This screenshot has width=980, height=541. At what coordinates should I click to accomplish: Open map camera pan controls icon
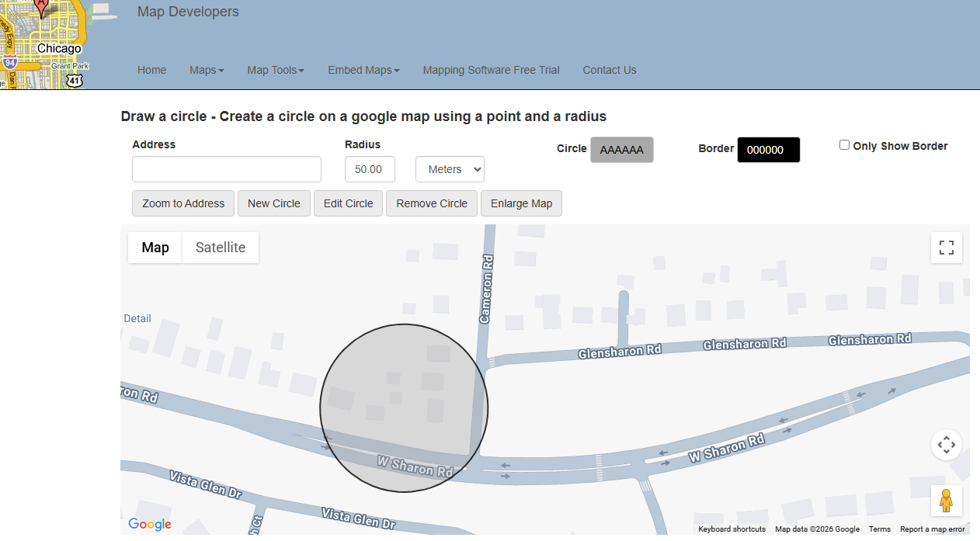click(946, 445)
